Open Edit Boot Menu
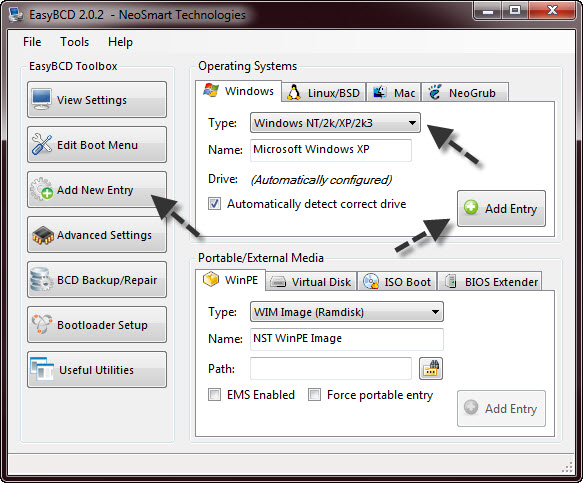The height and width of the screenshot is (483, 583). tap(97, 145)
